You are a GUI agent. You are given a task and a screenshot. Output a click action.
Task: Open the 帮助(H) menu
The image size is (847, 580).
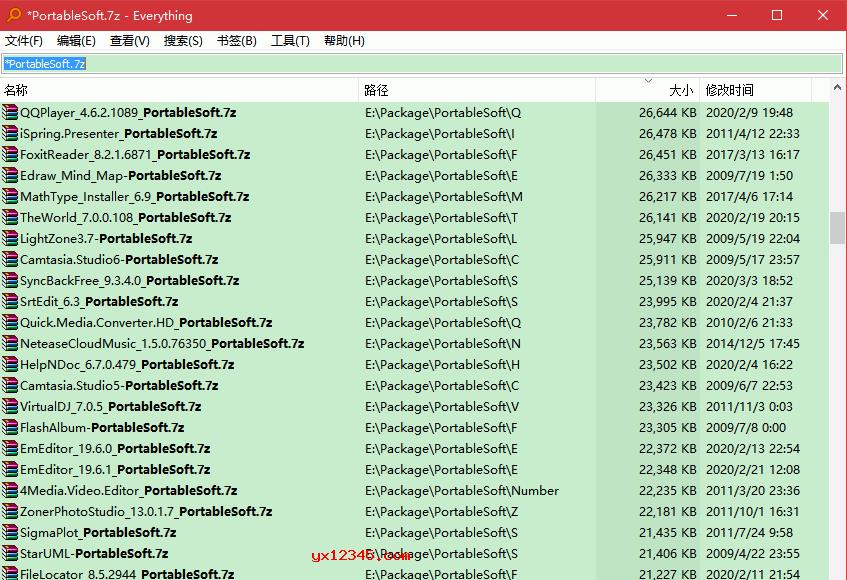point(344,41)
